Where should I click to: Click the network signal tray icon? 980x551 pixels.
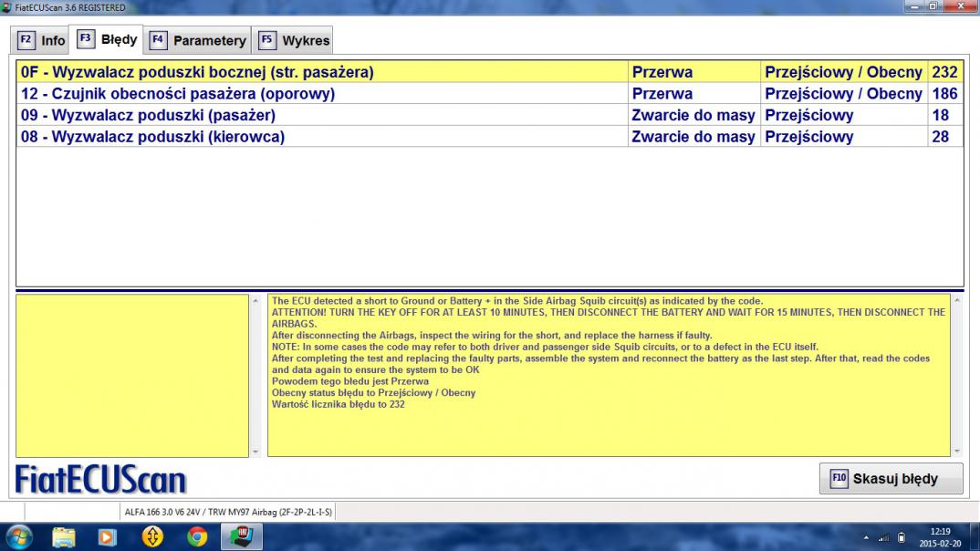884,537
